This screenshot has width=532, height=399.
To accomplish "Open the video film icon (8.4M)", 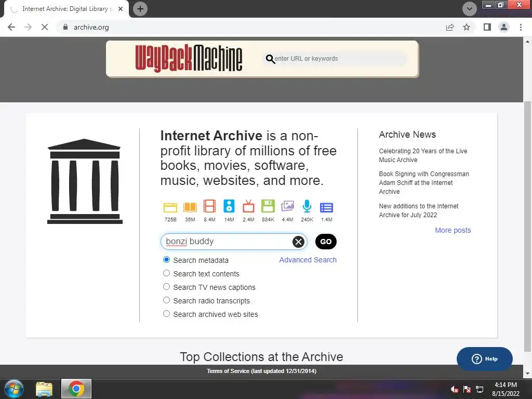I will point(209,207).
